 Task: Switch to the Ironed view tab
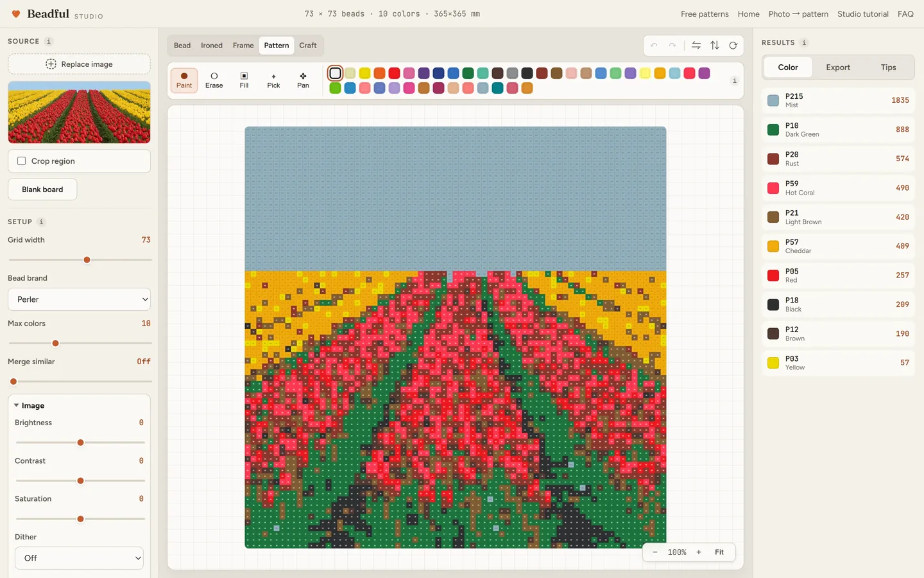point(212,46)
